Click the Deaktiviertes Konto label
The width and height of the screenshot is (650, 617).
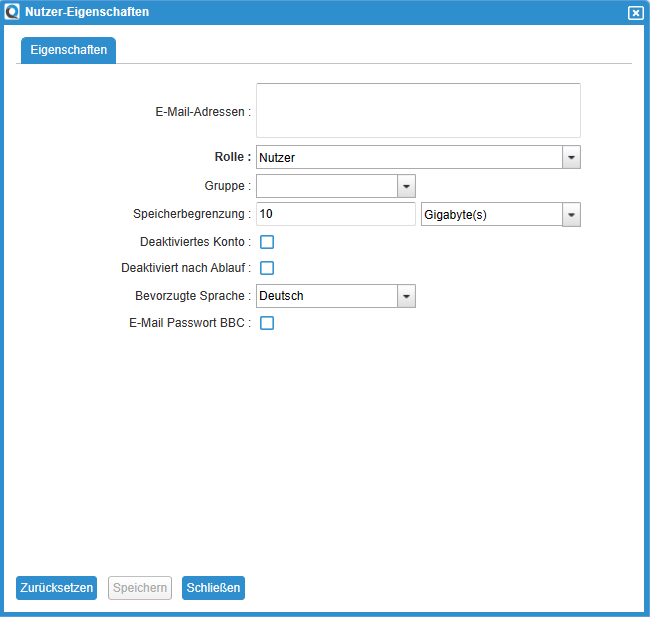tap(196, 242)
